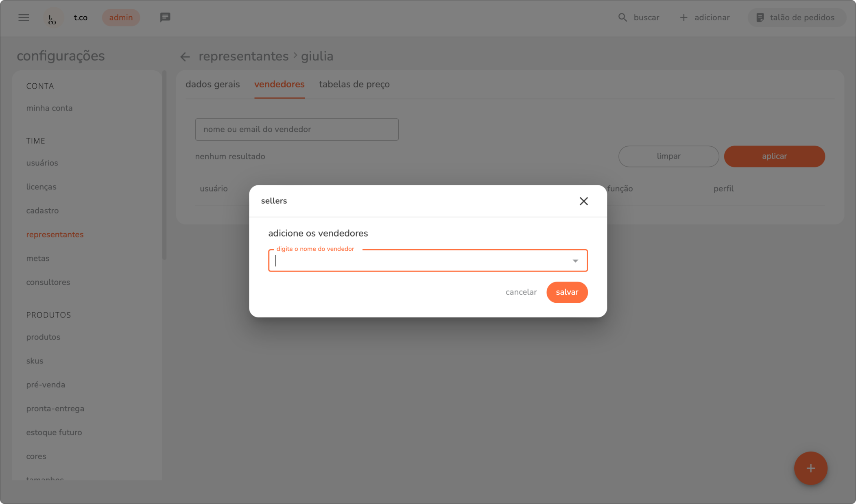Click the floating orange plus button
The width and height of the screenshot is (856, 504).
pyautogui.click(x=810, y=468)
